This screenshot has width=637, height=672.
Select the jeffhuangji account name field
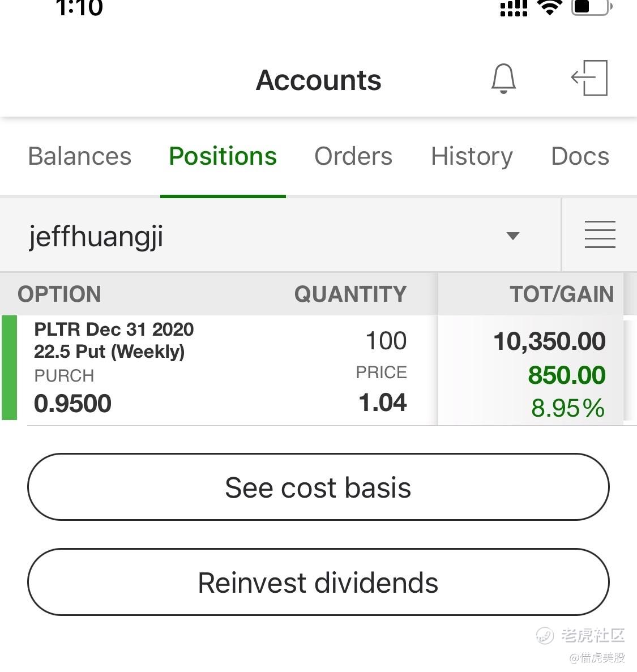pos(96,236)
